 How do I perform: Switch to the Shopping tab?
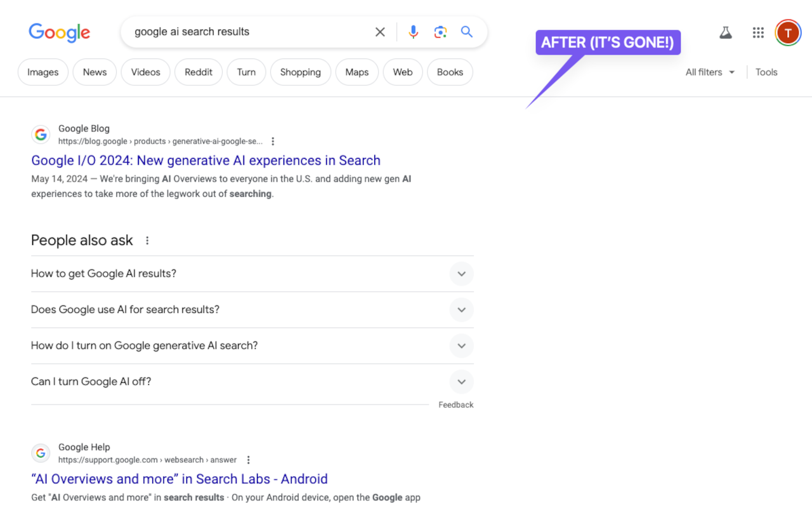300,72
